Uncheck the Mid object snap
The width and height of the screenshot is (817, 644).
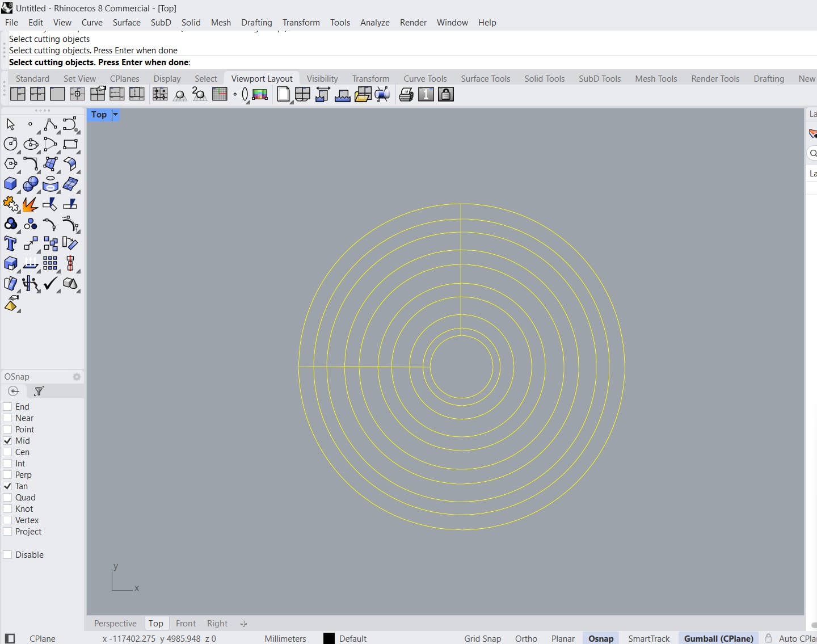[8, 441]
